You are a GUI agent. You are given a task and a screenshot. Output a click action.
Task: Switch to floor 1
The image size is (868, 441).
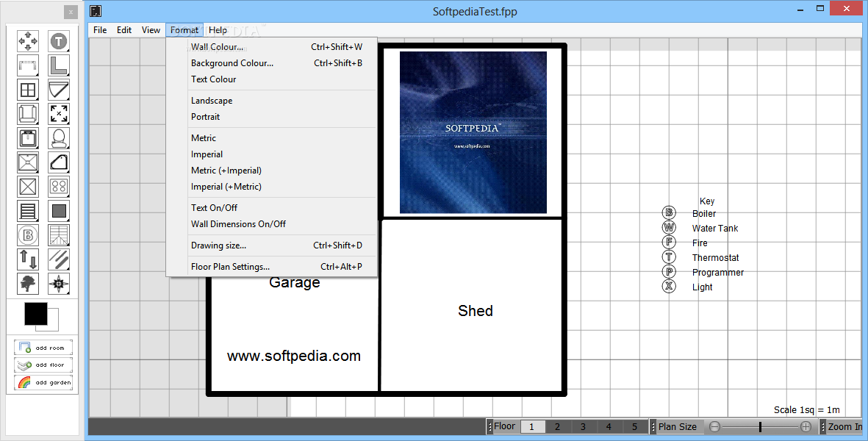tap(531, 426)
